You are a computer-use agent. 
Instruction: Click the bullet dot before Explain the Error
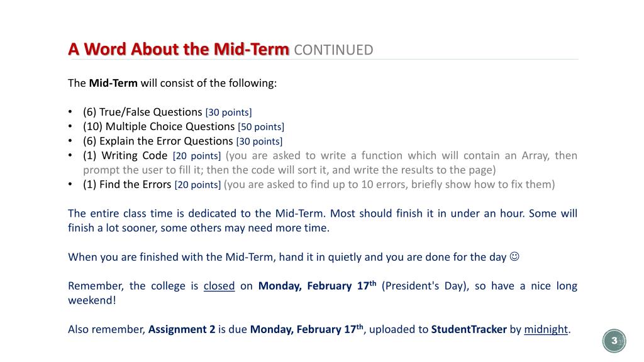pyautogui.click(x=70, y=141)
